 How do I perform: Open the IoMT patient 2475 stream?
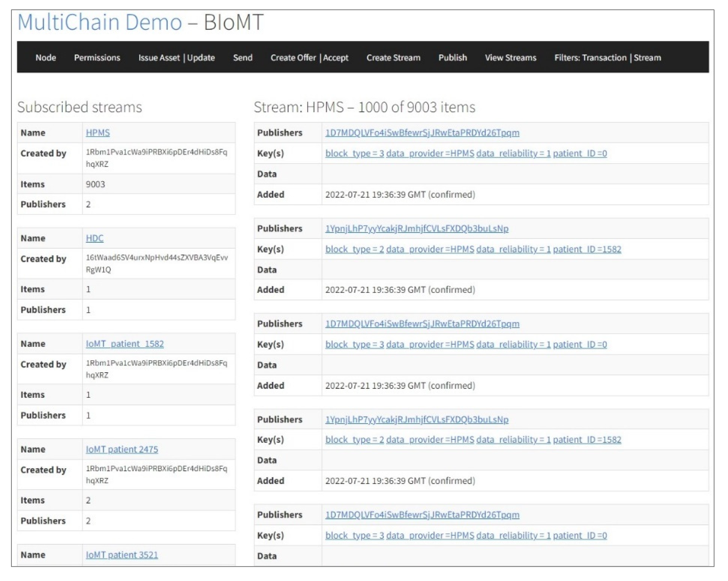tap(122, 450)
